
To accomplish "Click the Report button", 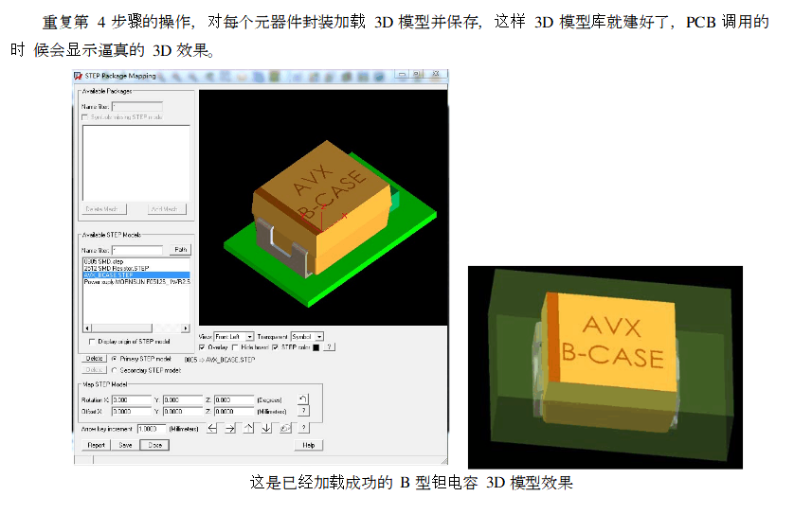I will 96,445.
